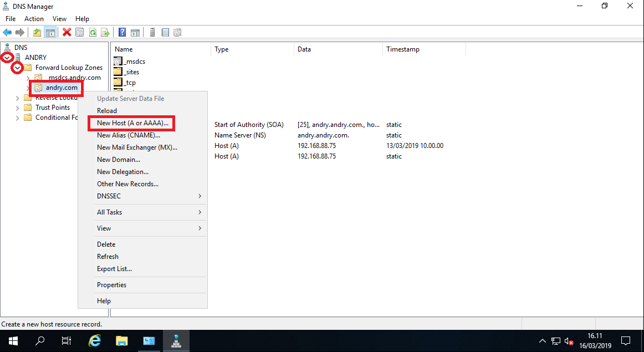Toggle the Show/Hide Console Tree toolbar icon
The image size is (644, 352).
pos(50,32)
